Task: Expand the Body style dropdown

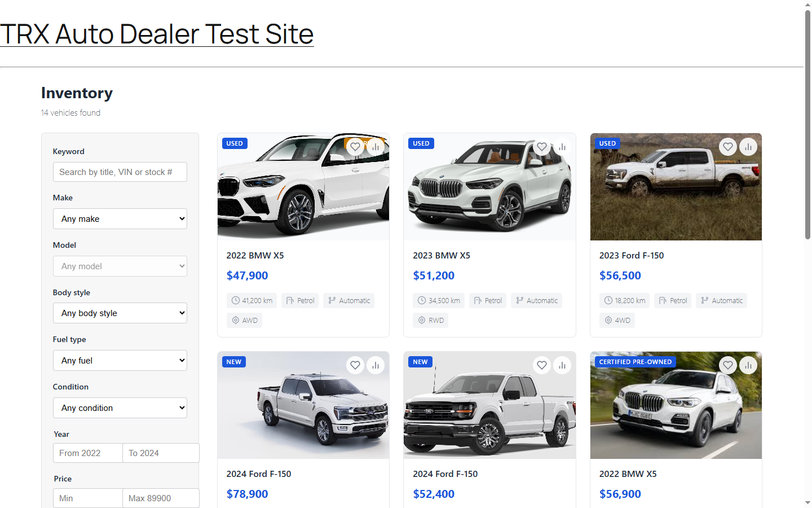Action: (x=120, y=313)
